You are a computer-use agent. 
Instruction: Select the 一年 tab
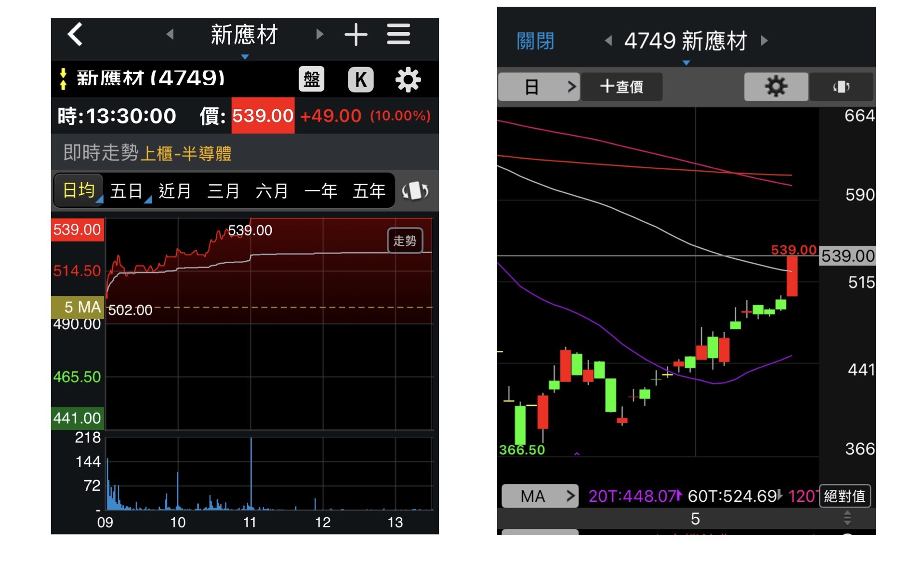pos(320,191)
